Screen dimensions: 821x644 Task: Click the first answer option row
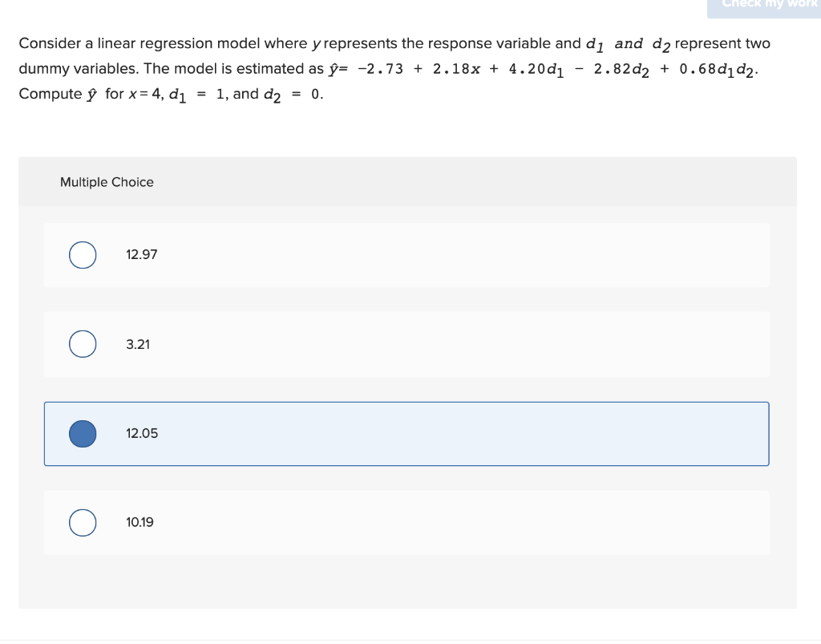point(406,254)
